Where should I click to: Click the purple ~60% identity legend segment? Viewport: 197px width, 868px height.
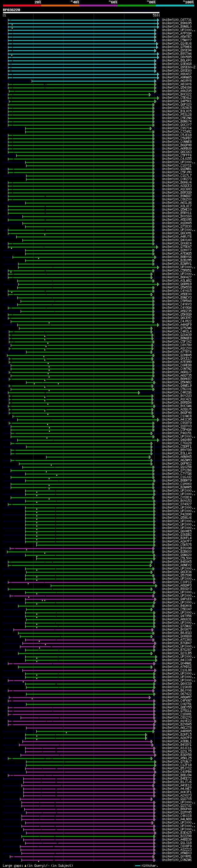click(x=98, y=6)
